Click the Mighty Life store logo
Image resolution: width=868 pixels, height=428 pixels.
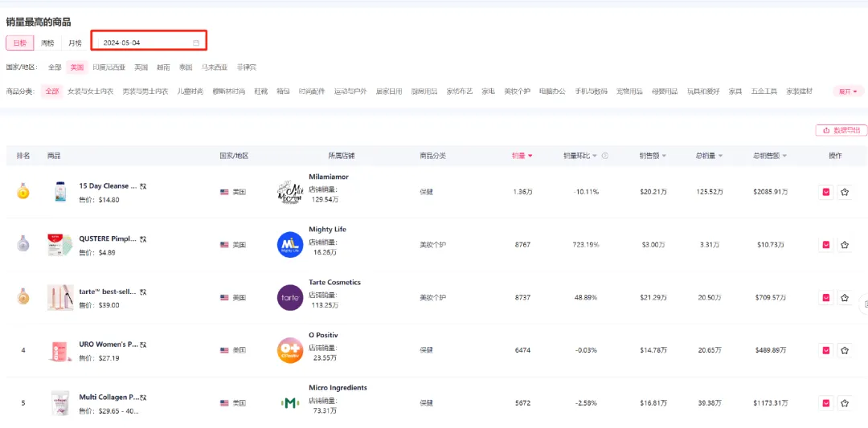click(x=289, y=245)
